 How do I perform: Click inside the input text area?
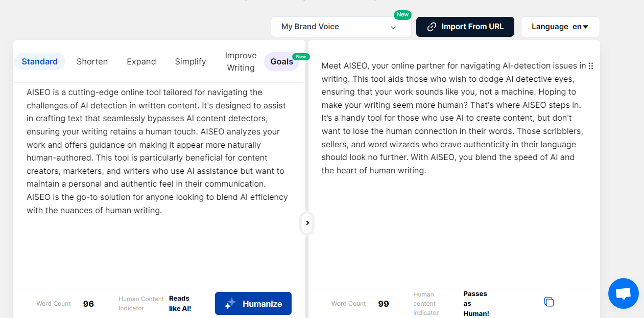pos(158,184)
